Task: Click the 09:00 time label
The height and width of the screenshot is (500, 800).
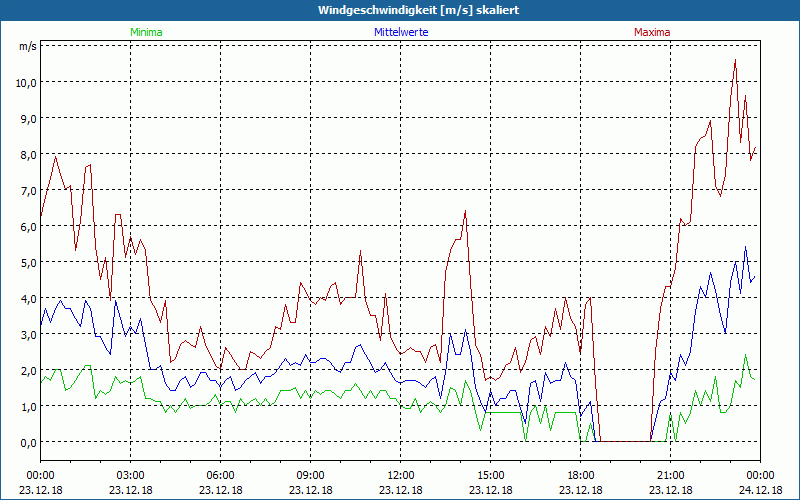Action: (x=311, y=476)
